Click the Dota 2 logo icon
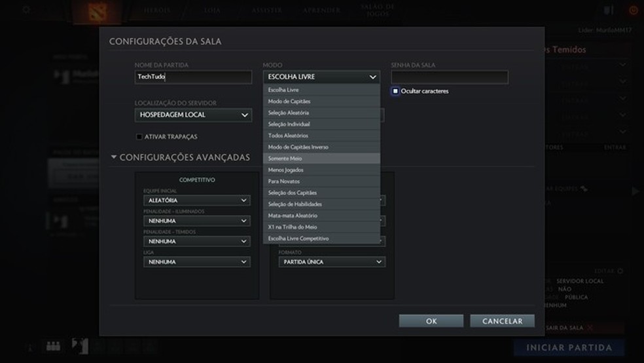 coord(98,12)
